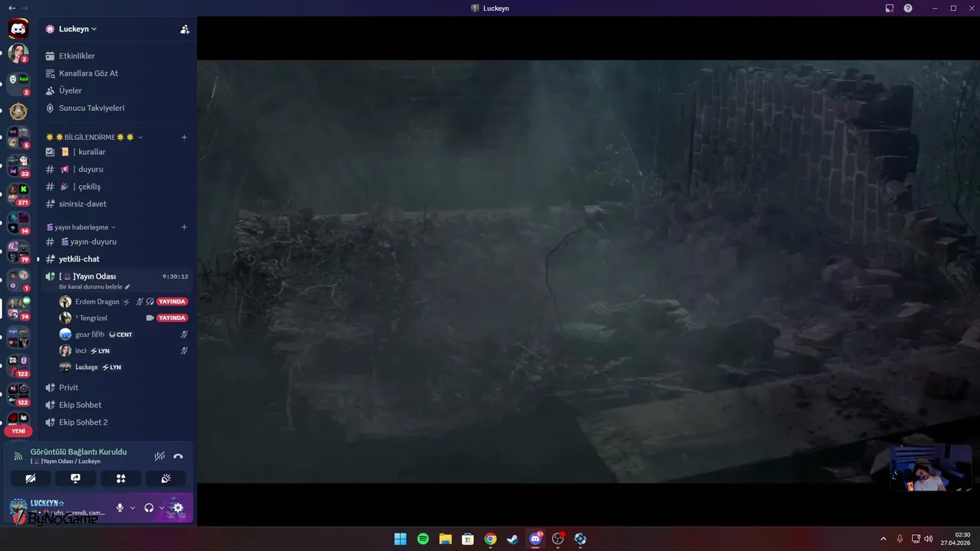The width and height of the screenshot is (980, 551).
Task: Open the activities launcher button
Action: (x=120, y=478)
